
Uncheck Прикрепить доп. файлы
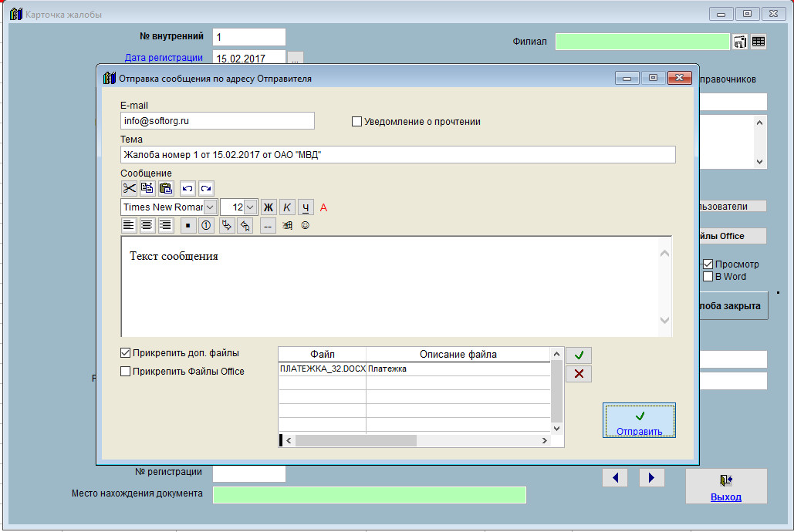click(x=126, y=353)
